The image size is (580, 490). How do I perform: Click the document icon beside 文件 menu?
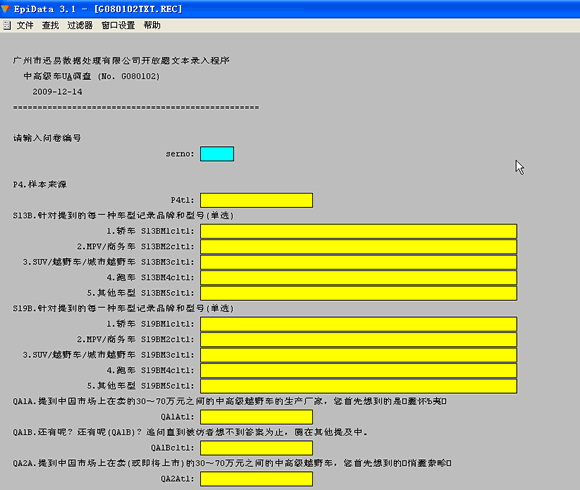pos(7,25)
